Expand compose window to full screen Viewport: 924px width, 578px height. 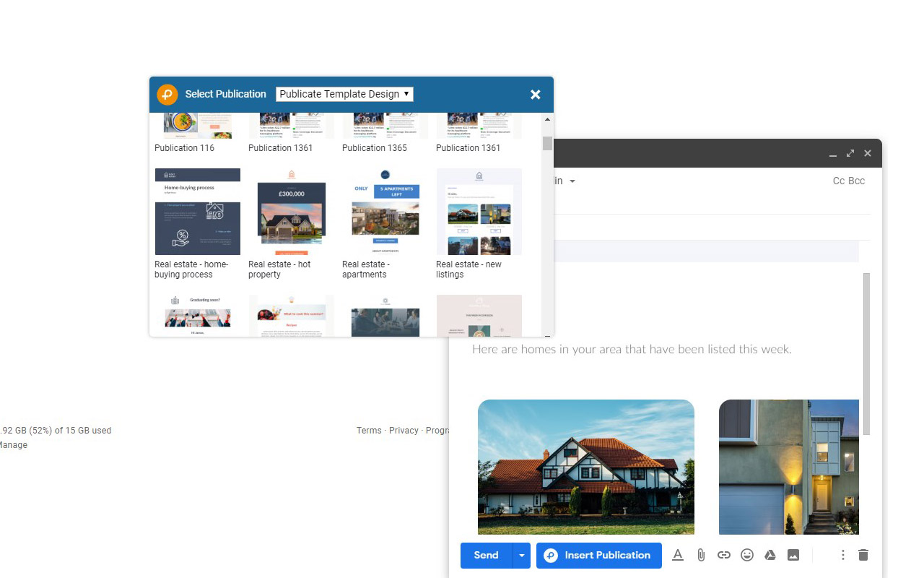pos(850,153)
